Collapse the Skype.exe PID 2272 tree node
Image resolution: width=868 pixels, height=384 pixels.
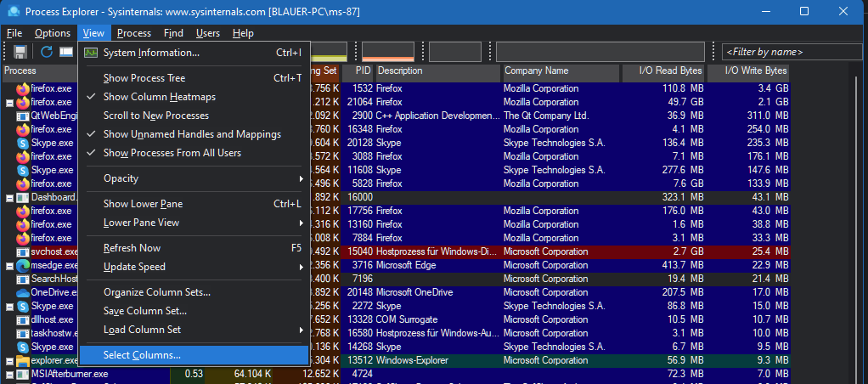(x=9, y=307)
